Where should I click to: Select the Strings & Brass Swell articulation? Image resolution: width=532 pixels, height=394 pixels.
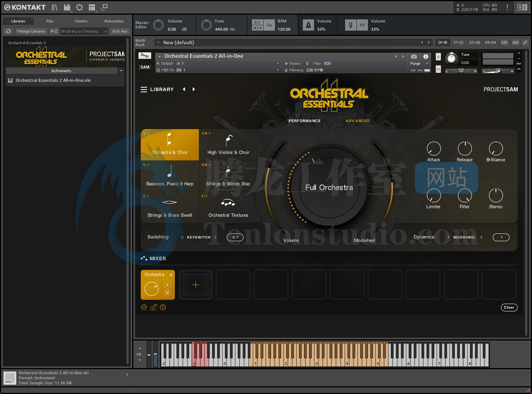[170, 208]
